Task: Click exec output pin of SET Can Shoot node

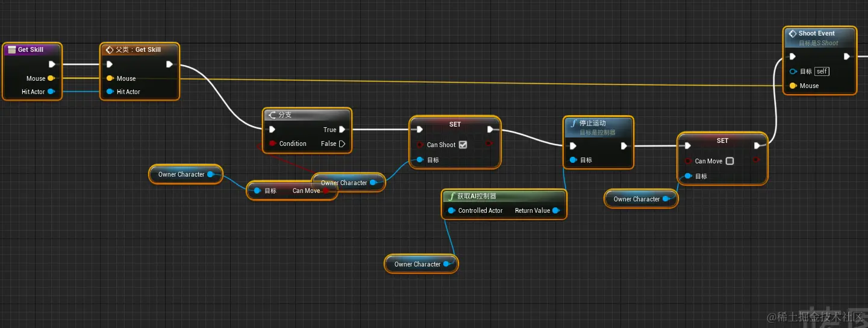Action: (x=490, y=129)
